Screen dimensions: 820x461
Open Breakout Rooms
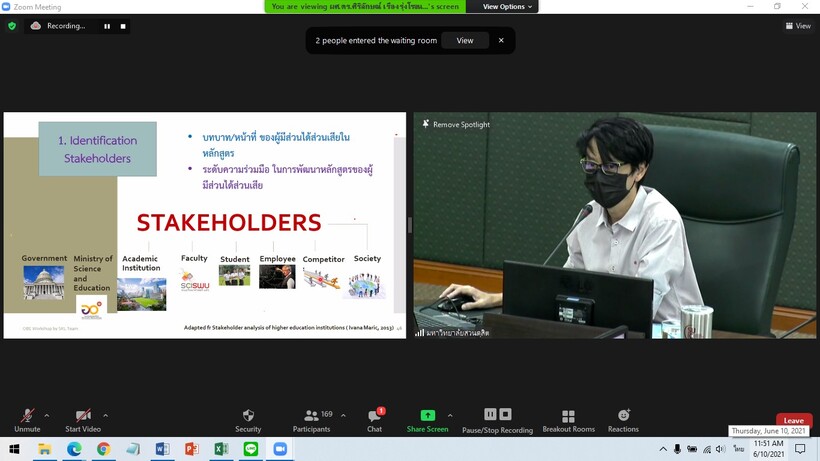(568, 420)
